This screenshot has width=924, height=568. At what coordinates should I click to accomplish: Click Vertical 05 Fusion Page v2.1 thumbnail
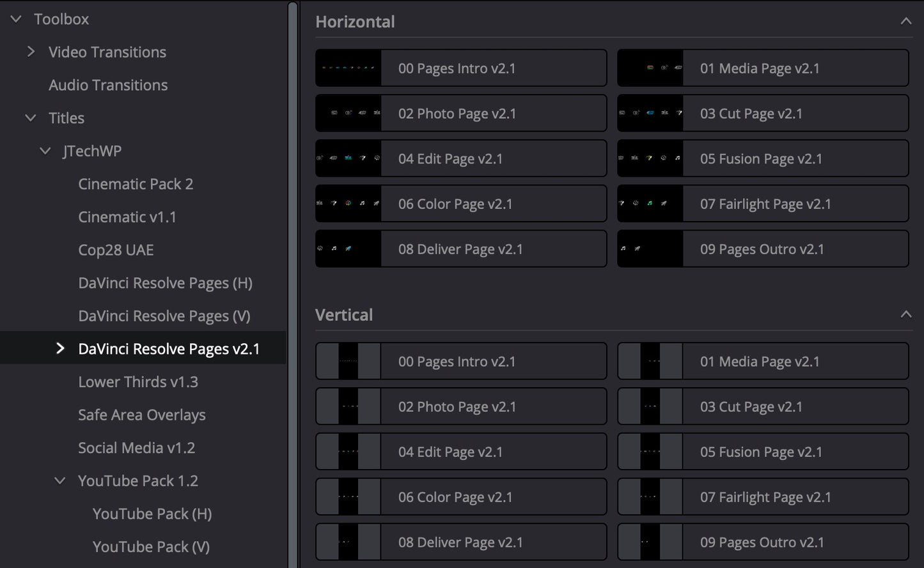click(650, 452)
